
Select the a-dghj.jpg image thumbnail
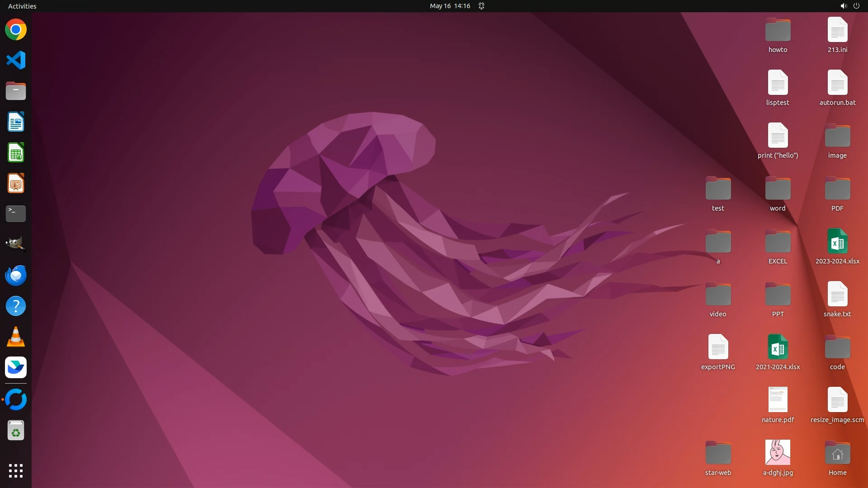778,452
